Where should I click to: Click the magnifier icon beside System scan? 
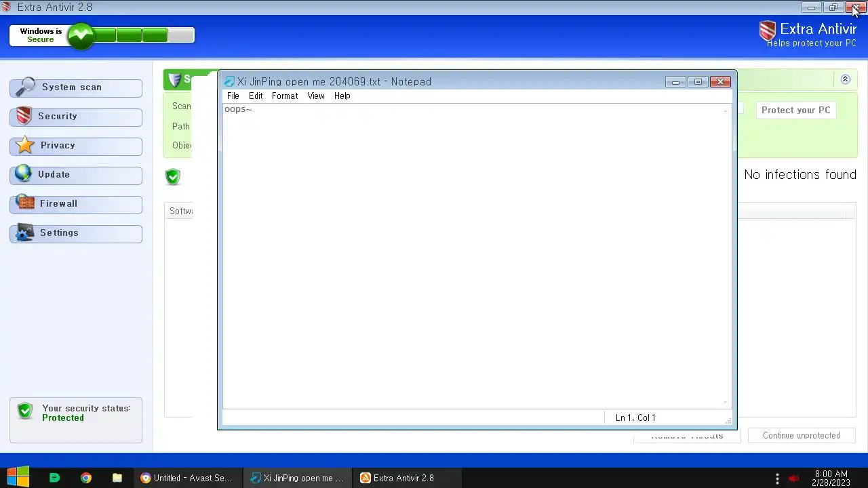pyautogui.click(x=25, y=87)
